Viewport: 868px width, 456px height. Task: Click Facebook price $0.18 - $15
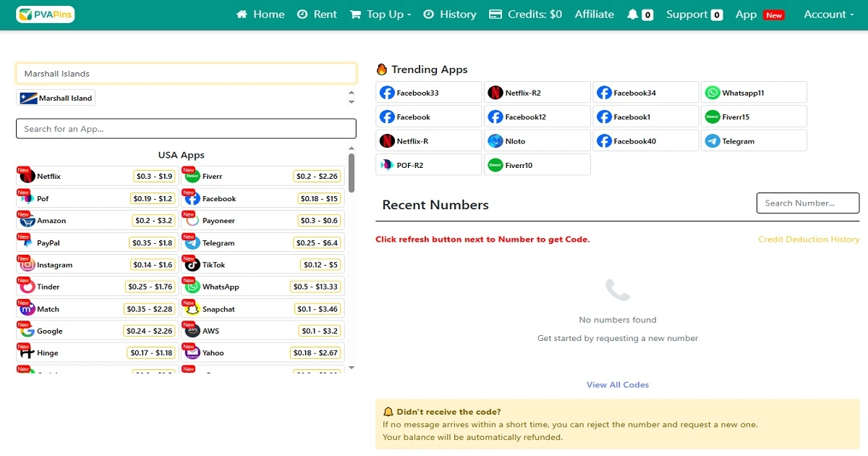coord(320,198)
